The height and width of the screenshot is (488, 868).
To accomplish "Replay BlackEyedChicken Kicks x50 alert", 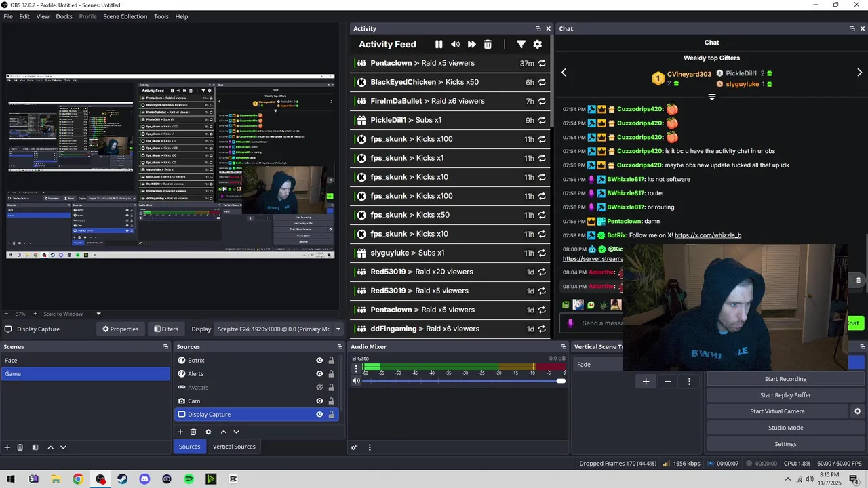I will pos(542,82).
